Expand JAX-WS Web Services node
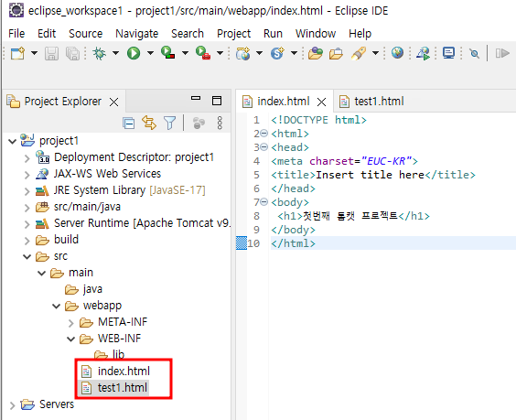Screen dimensions: 516x420 tap(27, 175)
